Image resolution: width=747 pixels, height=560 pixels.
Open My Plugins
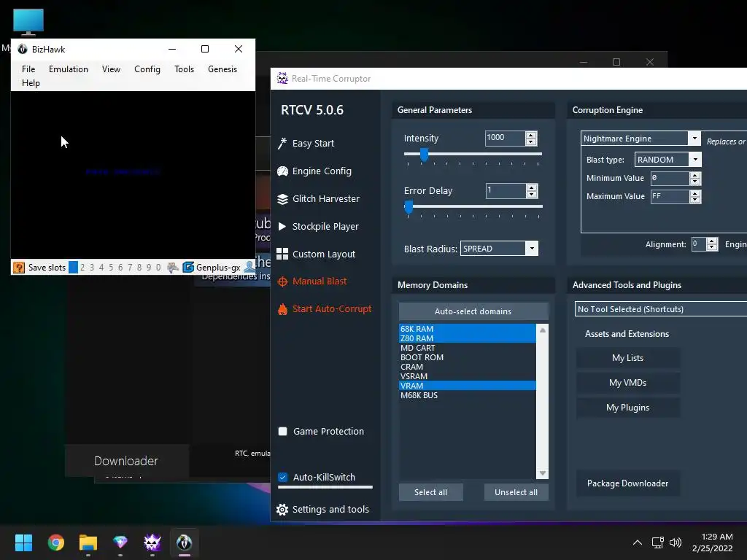[x=628, y=408]
